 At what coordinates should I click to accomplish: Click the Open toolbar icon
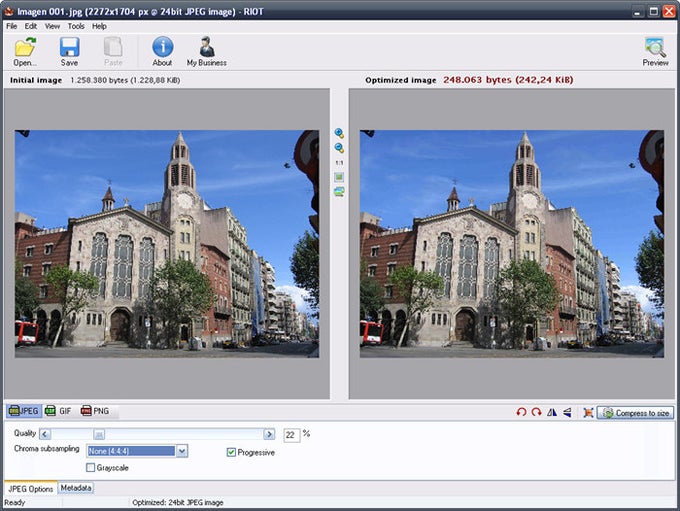click(25, 51)
